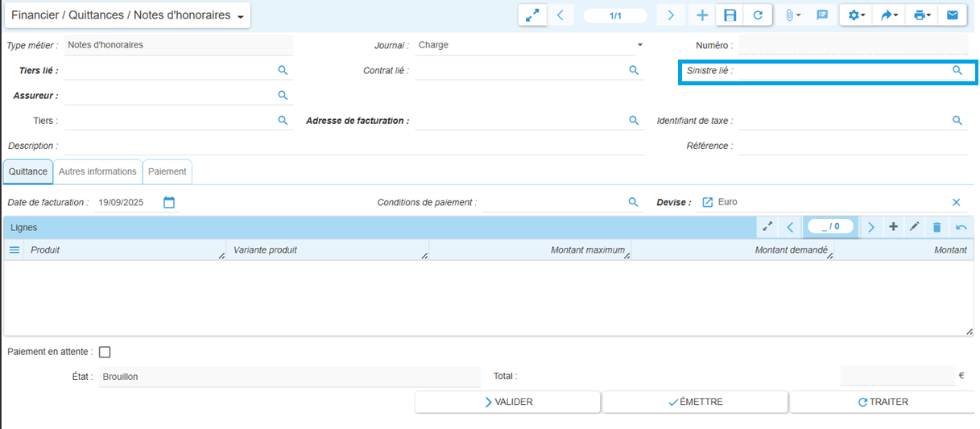
Task: Switch to the Autres informations tab
Action: [x=97, y=171]
